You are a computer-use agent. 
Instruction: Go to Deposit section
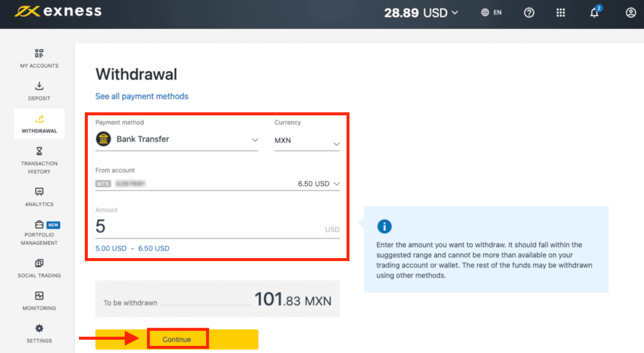[x=39, y=91]
